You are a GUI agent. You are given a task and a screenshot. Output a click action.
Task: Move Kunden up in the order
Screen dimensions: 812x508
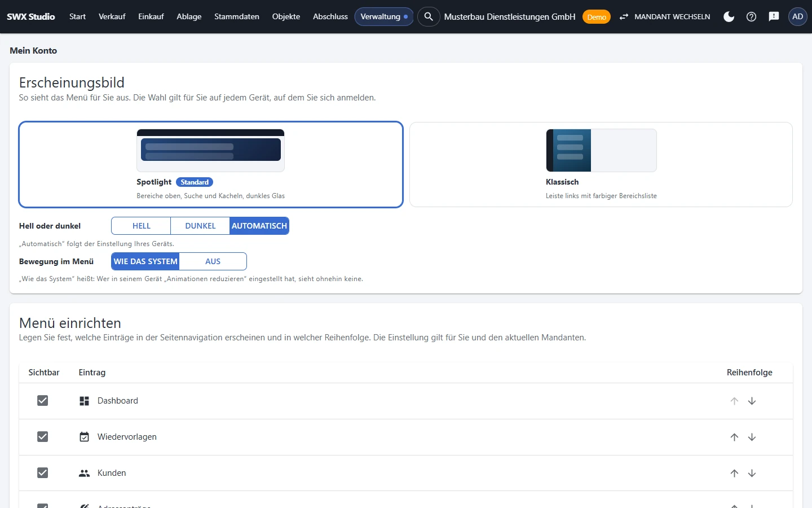point(734,473)
